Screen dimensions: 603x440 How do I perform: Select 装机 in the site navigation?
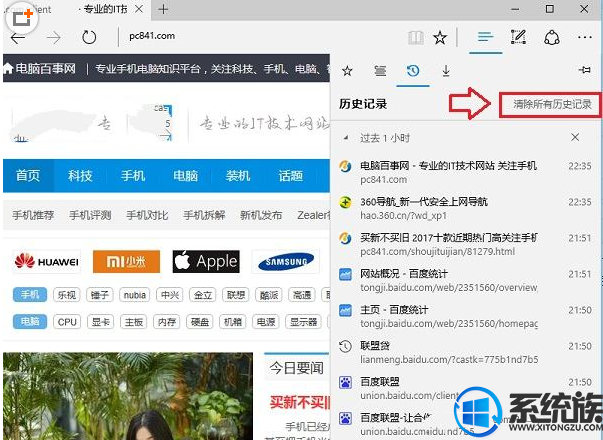pyautogui.click(x=238, y=176)
